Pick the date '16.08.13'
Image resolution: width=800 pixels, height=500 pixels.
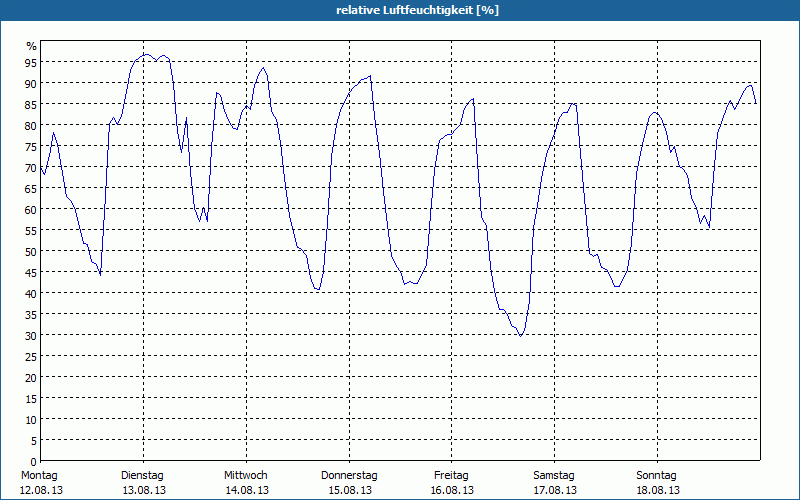point(452,490)
